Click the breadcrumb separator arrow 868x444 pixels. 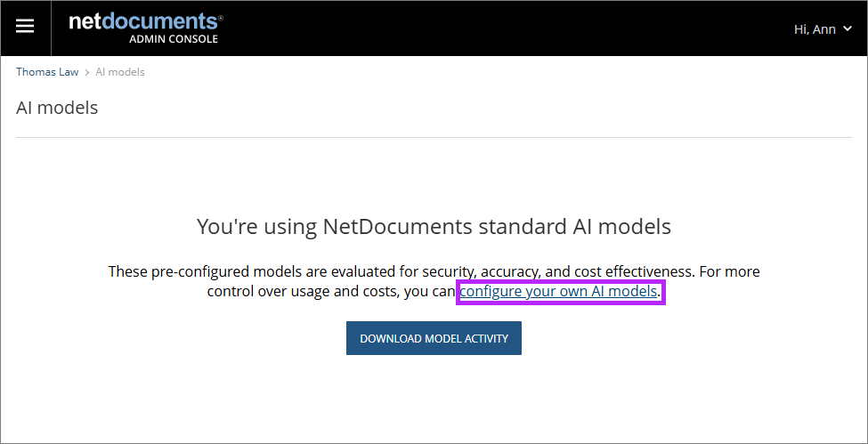[x=87, y=72]
